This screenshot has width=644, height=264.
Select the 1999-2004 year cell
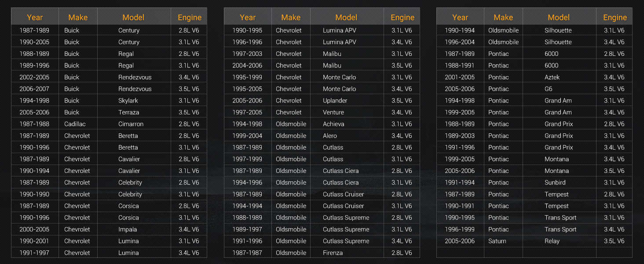coord(248,136)
